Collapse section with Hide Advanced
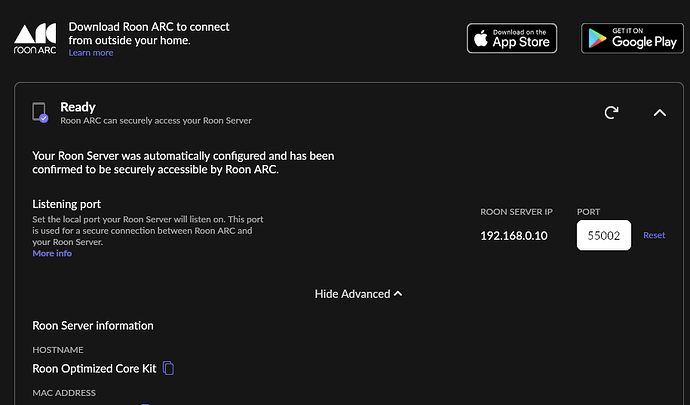690x405 pixels. pyautogui.click(x=358, y=294)
